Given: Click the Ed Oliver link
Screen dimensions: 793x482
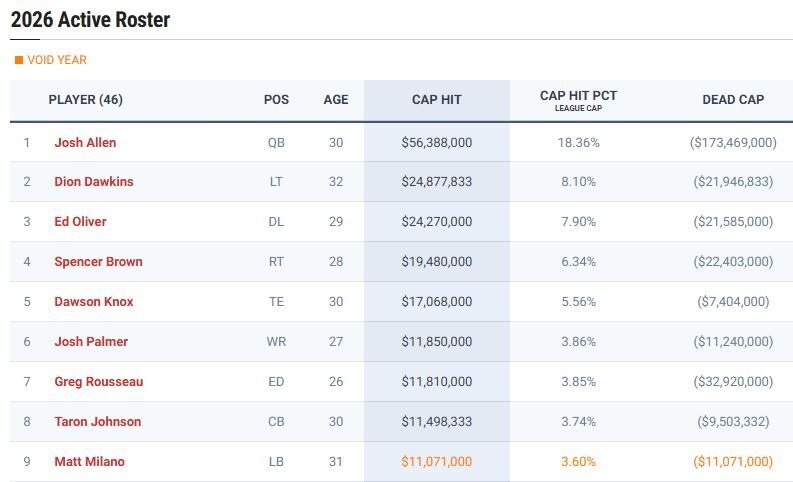Looking at the screenshot, I should (80, 222).
